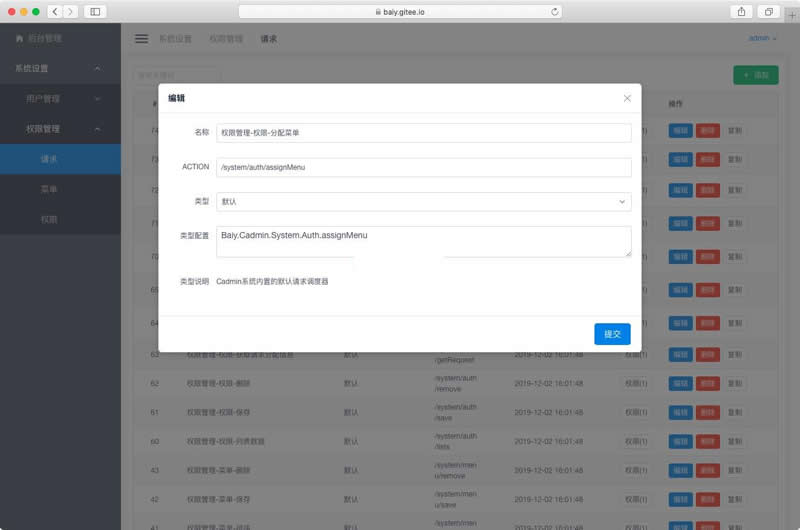Click the Safari back arrow

(54, 11)
